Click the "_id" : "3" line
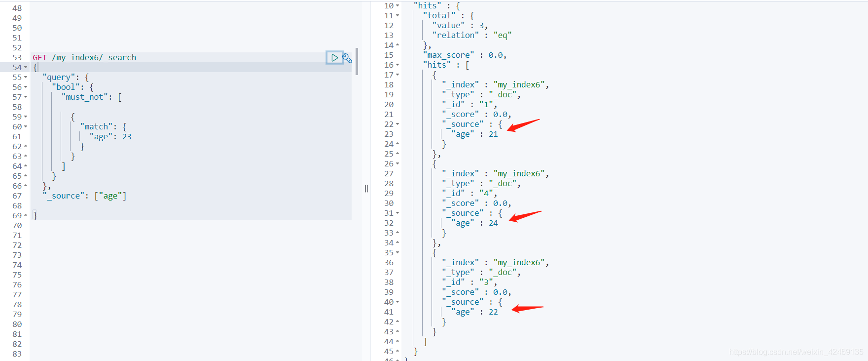 [x=470, y=282]
